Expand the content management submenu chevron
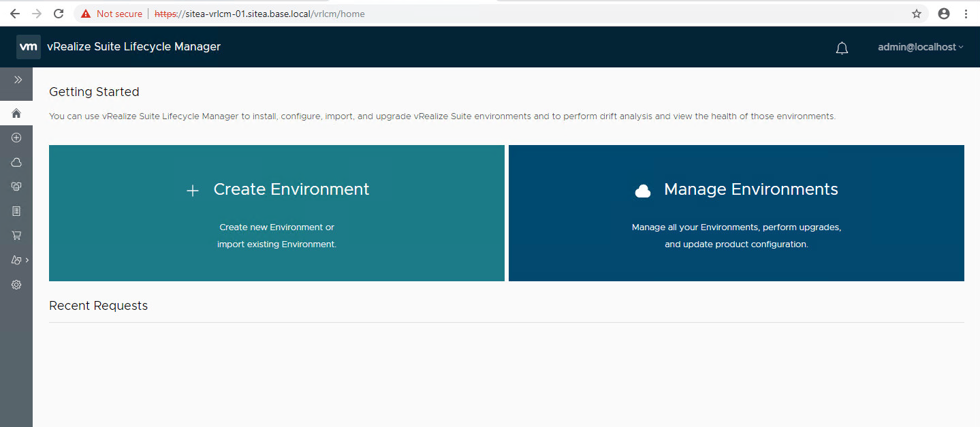 pyautogui.click(x=27, y=260)
